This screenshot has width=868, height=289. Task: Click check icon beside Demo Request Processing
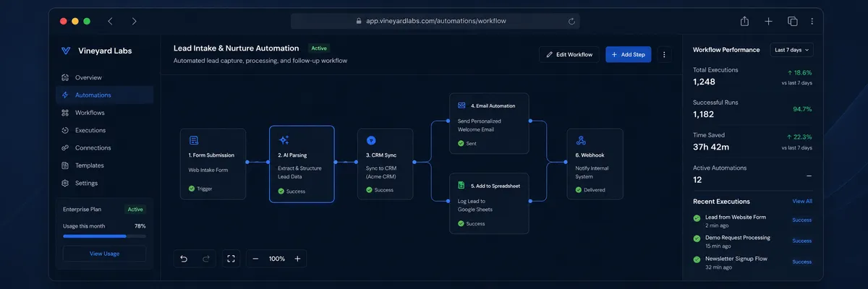pos(697,239)
